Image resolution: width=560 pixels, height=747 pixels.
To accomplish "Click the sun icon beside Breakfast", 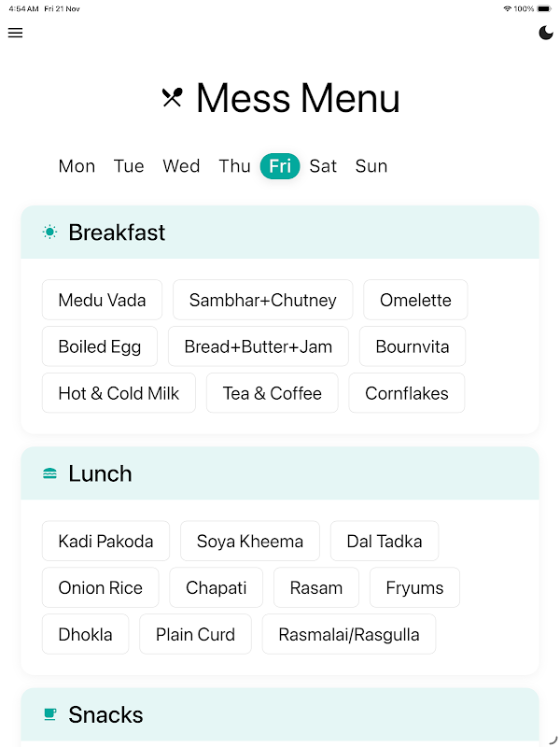I will pyautogui.click(x=49, y=232).
